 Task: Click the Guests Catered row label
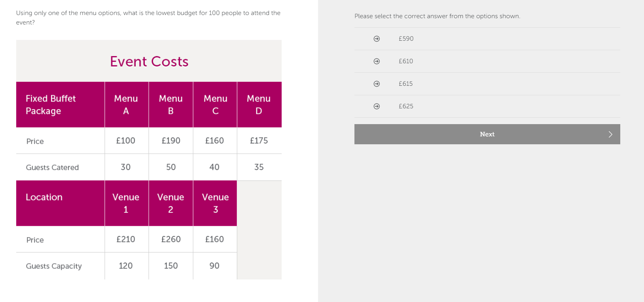(x=52, y=168)
